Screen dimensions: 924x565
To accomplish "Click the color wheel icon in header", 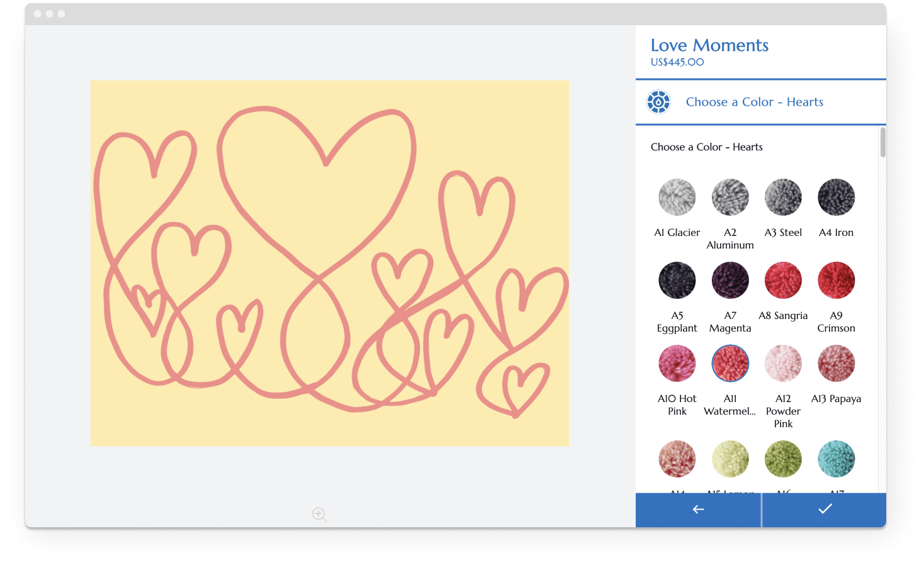I will click(x=658, y=102).
